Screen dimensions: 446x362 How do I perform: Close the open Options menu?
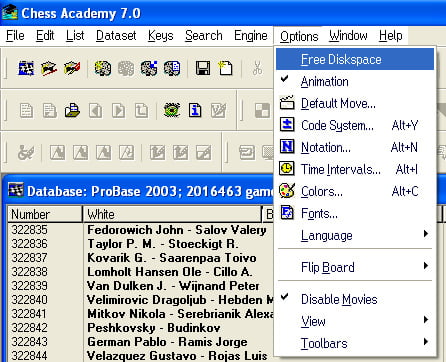point(299,36)
